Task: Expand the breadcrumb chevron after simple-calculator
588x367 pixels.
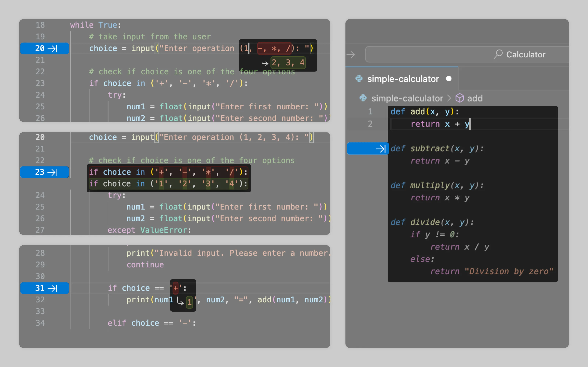Action: click(x=449, y=98)
